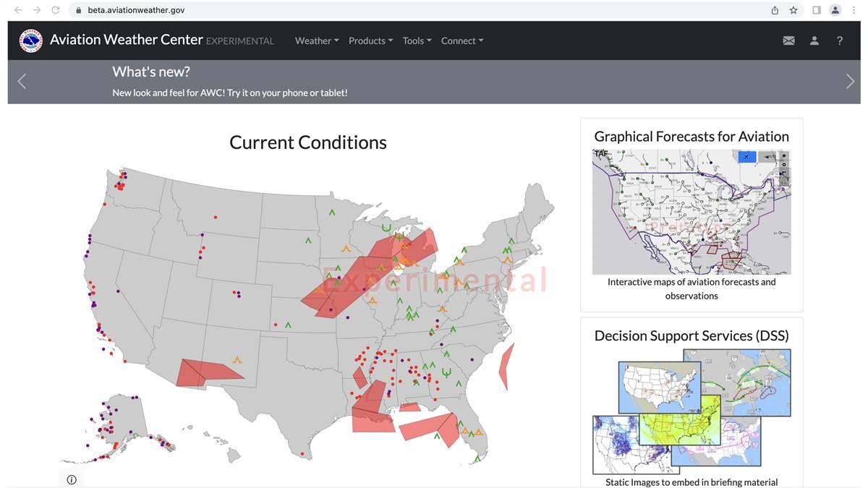This screenshot has width=868, height=488.
Task: Open the browser profile menu
Action: (x=835, y=10)
